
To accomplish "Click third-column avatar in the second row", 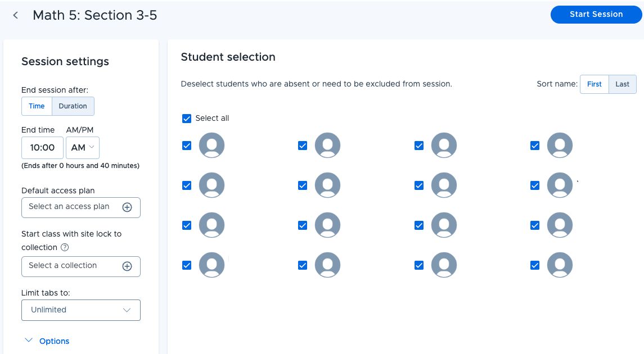I will pyautogui.click(x=444, y=185).
